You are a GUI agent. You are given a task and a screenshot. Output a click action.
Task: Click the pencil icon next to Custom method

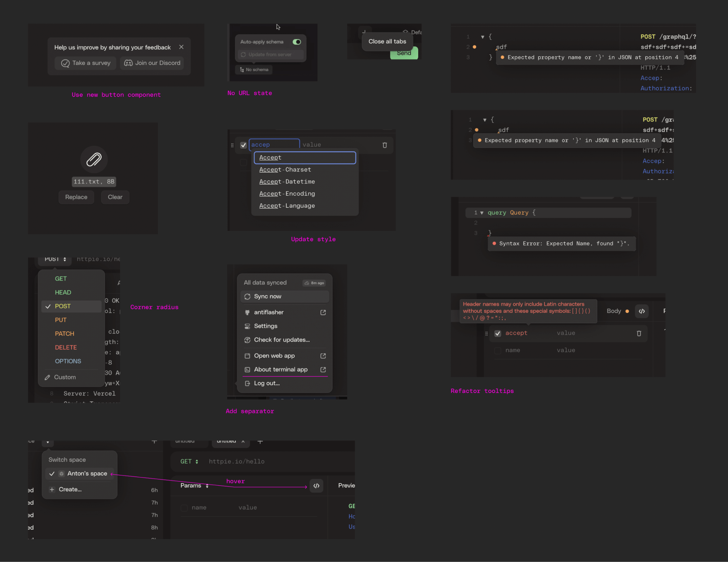click(48, 377)
